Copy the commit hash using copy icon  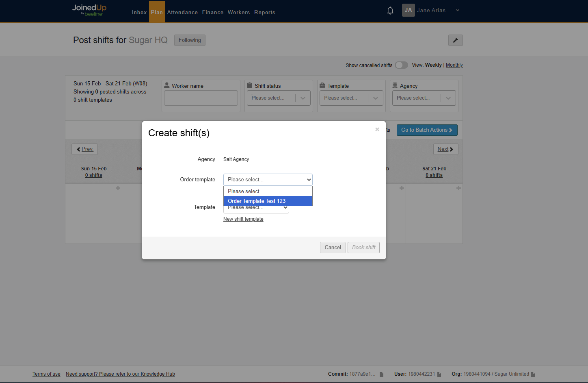(381, 374)
